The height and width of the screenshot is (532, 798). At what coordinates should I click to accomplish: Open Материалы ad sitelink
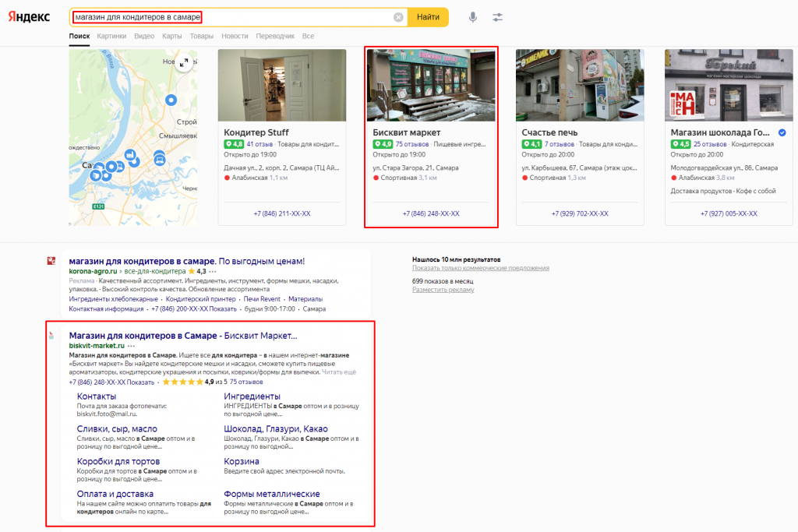coord(305,299)
